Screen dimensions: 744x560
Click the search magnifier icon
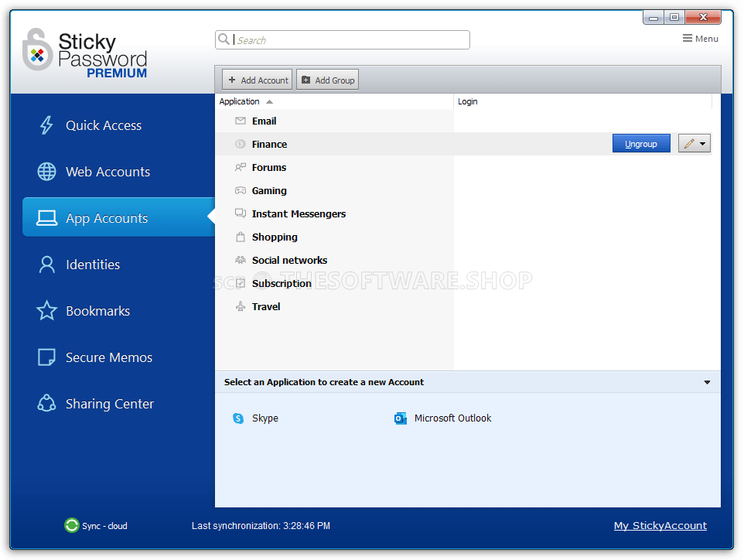point(224,39)
